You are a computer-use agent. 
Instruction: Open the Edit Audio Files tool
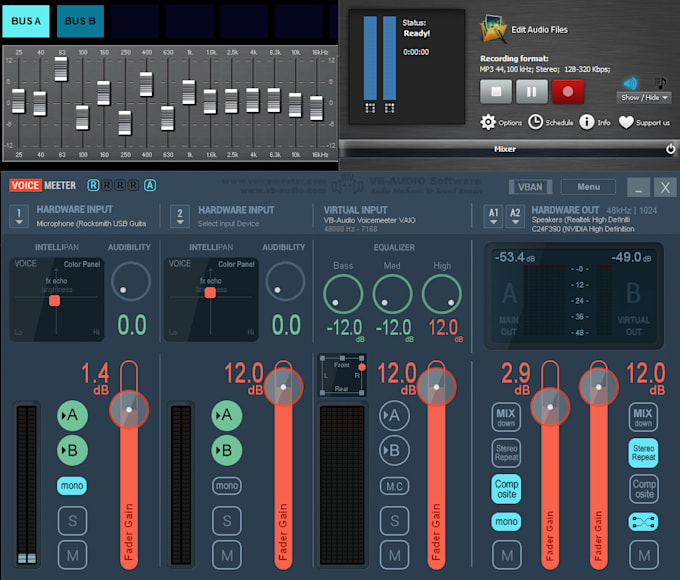click(x=525, y=29)
